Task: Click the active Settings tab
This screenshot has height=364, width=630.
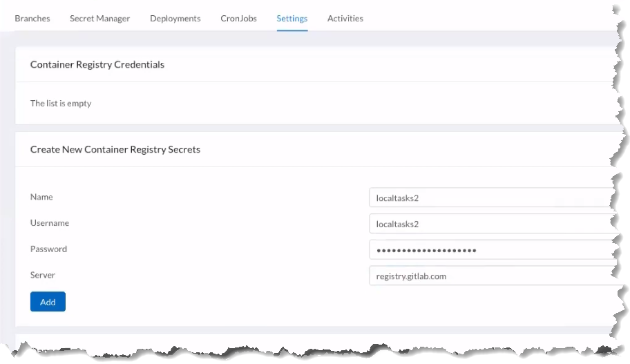Action: coord(292,19)
